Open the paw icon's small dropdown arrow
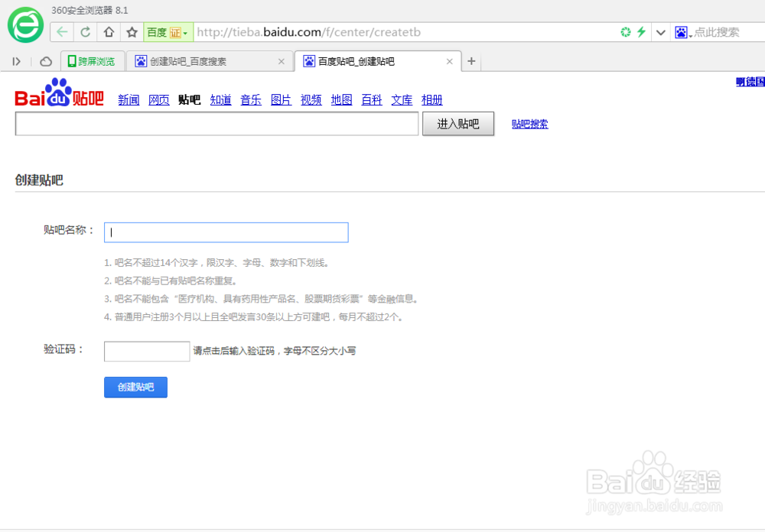The width and height of the screenshot is (765, 532). [689, 34]
